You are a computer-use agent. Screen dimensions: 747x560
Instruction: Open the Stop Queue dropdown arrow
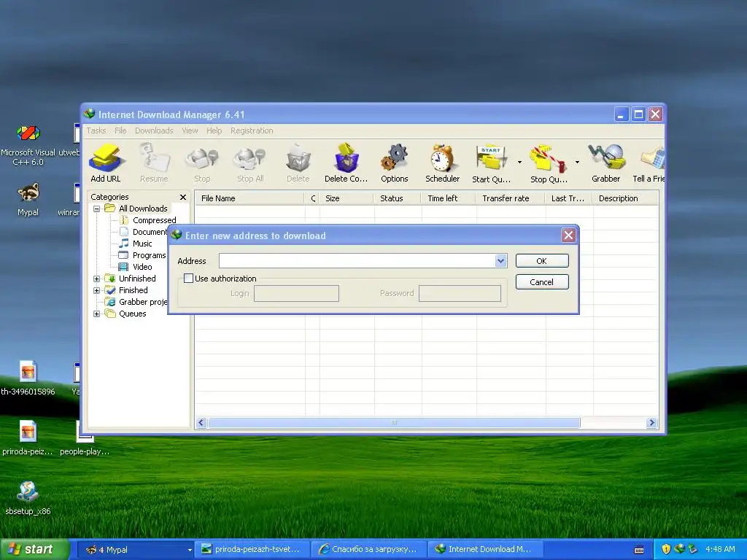pos(577,163)
